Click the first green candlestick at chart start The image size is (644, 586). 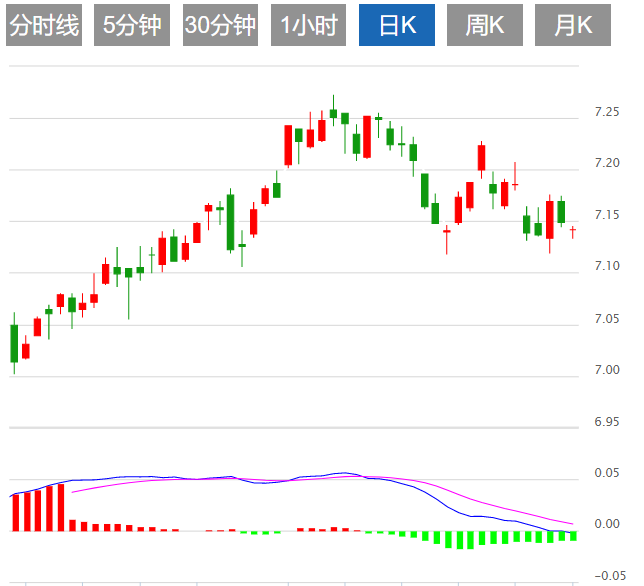(x=14, y=343)
